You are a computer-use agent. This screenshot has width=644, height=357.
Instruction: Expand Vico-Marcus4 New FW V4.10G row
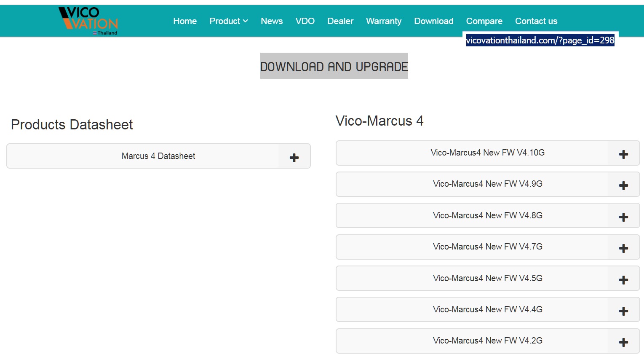[487, 153]
